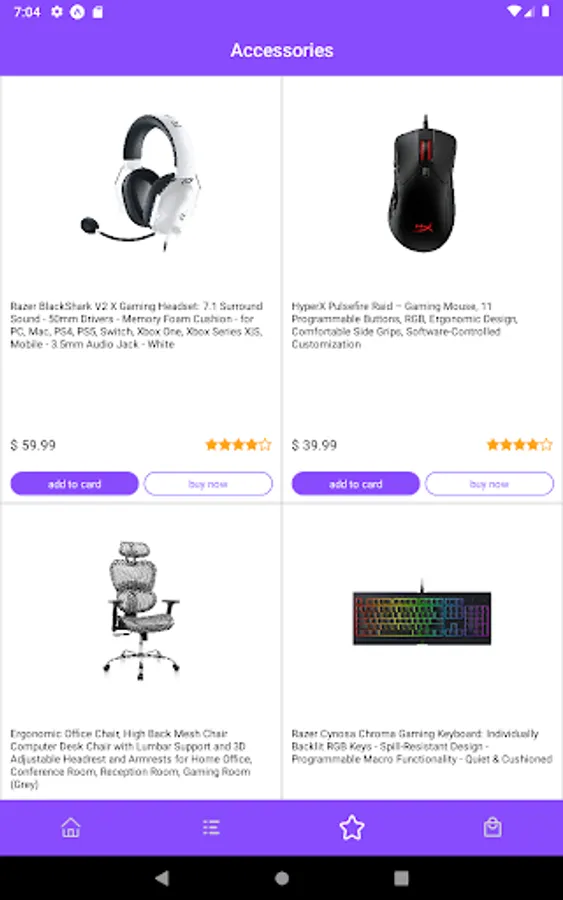Open Ergonomic Office Chair description text
The height and width of the screenshot is (900, 563).
coord(131,759)
